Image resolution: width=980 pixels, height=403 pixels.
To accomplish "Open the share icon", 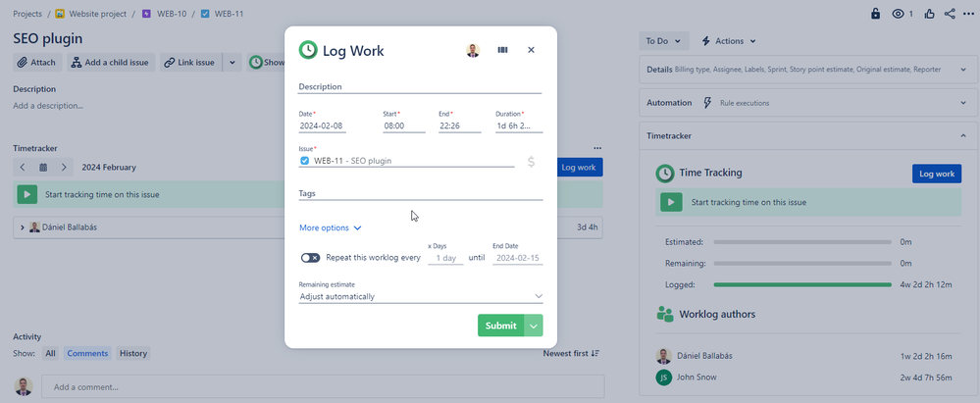I will (950, 14).
